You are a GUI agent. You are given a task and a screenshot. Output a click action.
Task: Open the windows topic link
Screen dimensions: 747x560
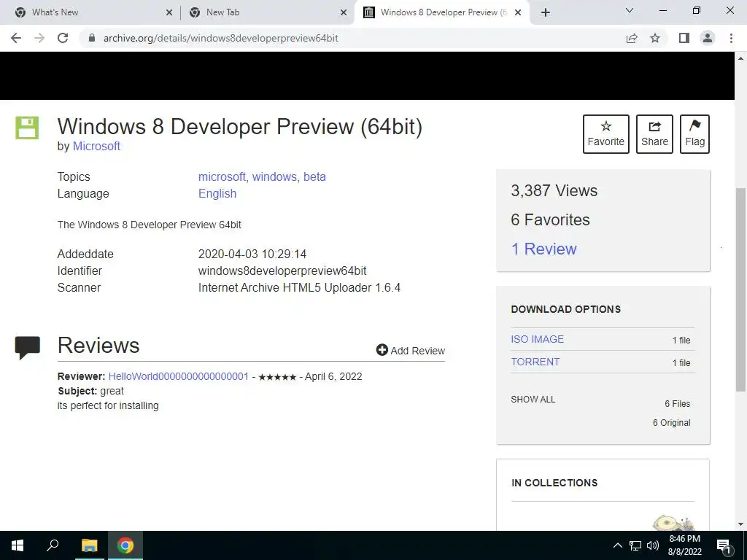(274, 176)
